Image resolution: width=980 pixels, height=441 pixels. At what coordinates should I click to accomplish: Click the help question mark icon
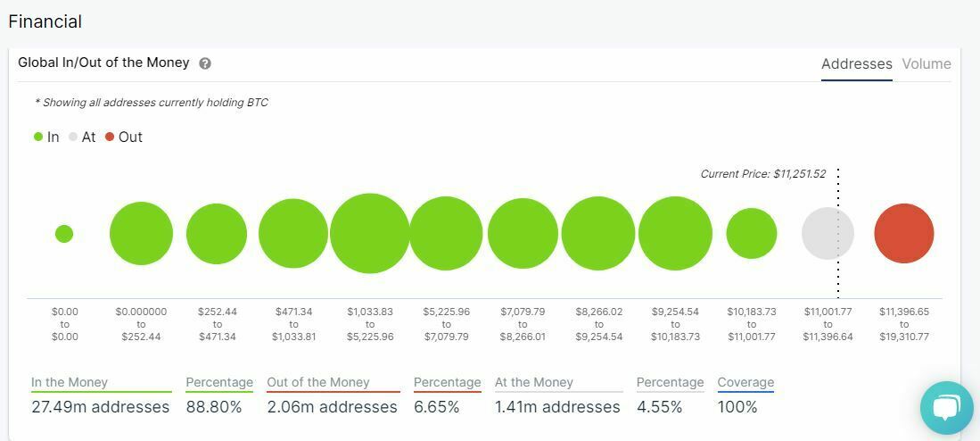205,63
